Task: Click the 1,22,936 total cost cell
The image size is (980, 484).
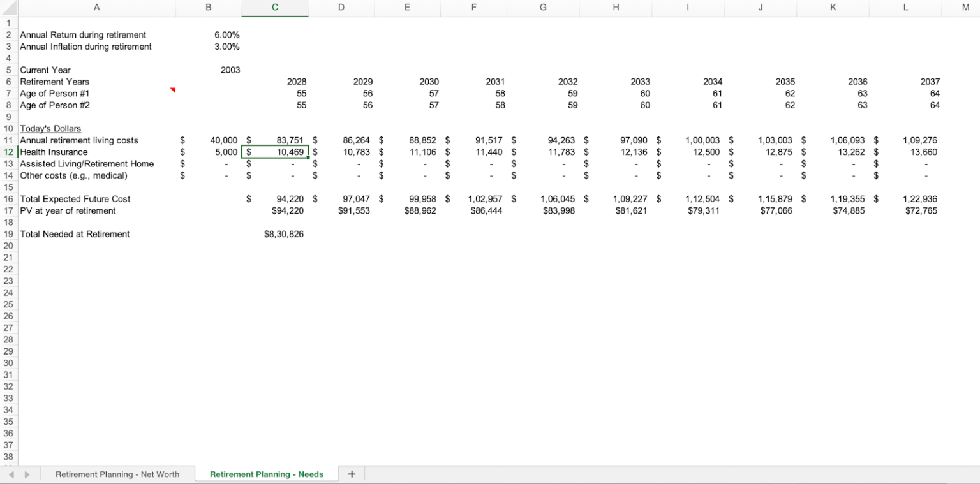Action: [907, 199]
